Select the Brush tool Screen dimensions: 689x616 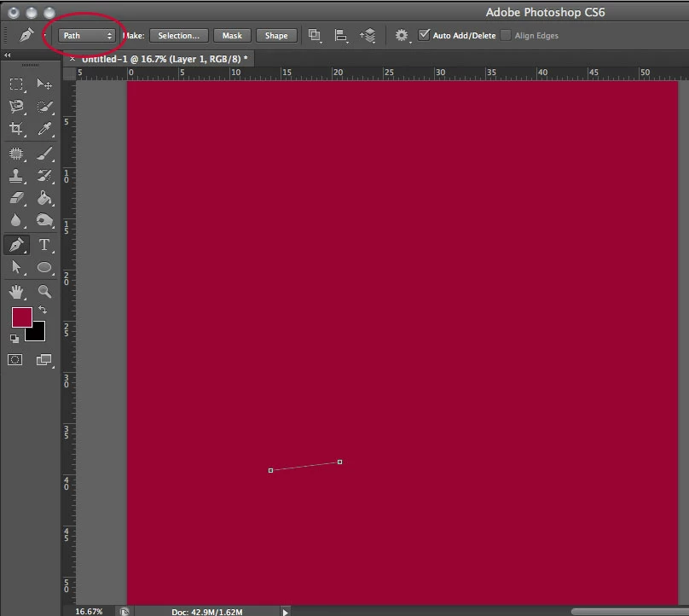44,154
